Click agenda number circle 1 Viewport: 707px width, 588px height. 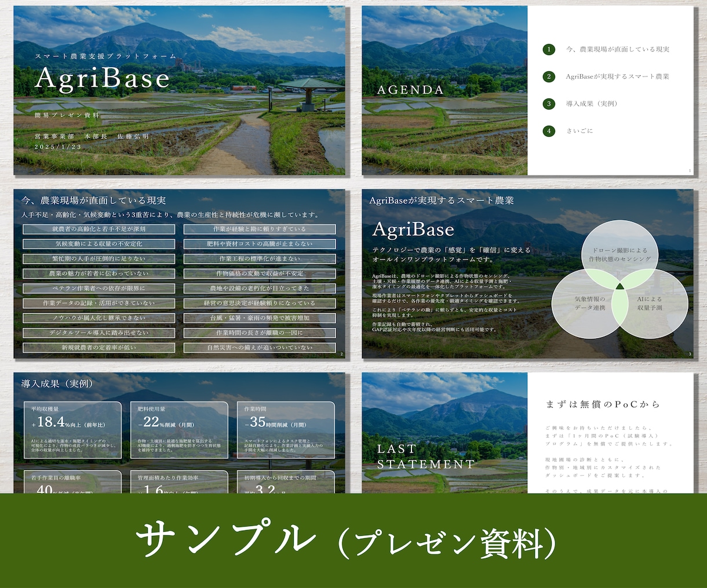click(x=549, y=49)
